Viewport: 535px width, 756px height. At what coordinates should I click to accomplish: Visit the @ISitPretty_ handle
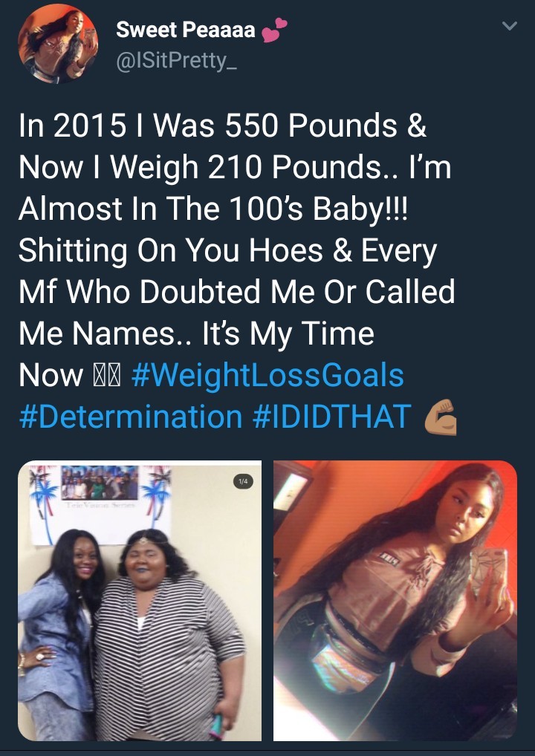click(176, 62)
